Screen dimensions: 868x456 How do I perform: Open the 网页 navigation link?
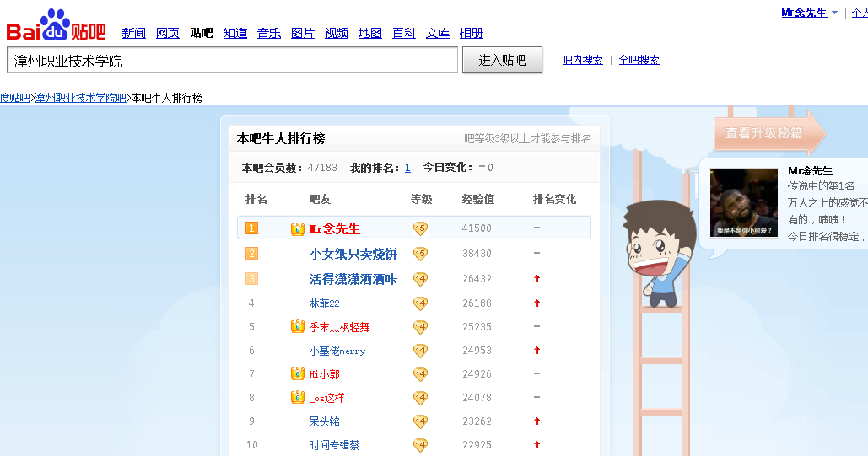167,33
